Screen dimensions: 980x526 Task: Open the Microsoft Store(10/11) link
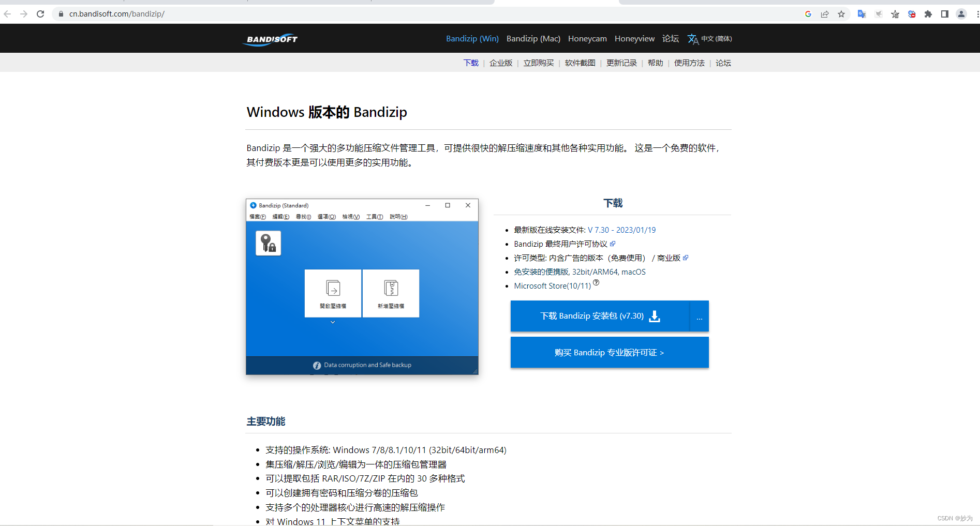[x=552, y=285]
